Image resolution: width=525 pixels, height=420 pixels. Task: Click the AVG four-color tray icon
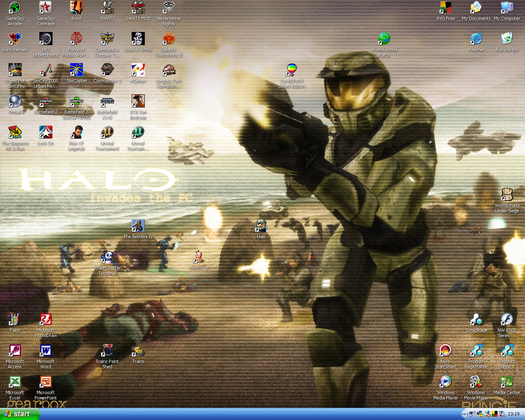[495, 414]
